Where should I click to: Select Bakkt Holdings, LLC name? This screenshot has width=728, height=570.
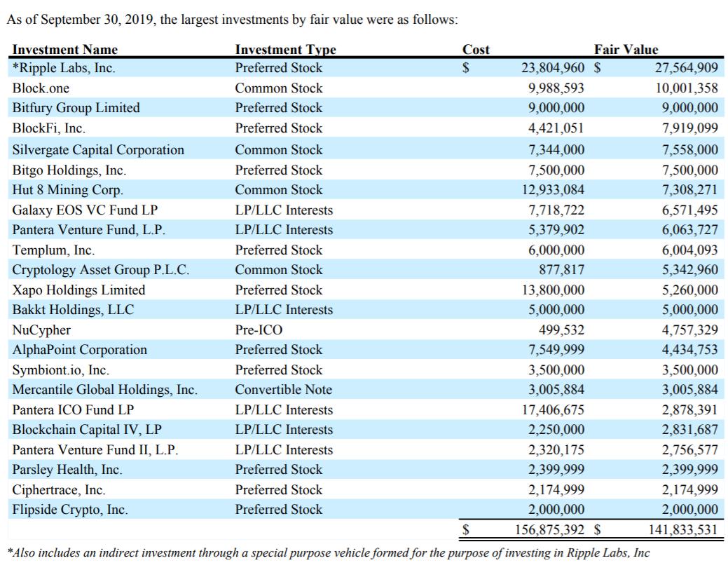(x=74, y=309)
